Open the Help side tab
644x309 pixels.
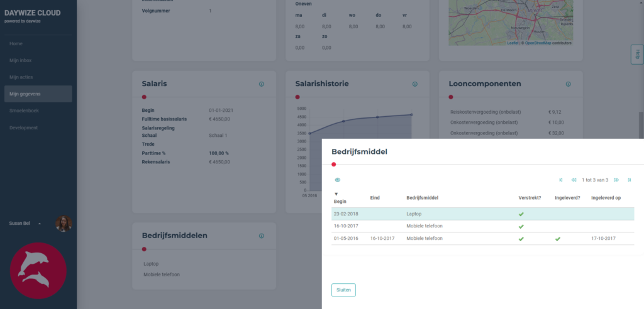(x=637, y=55)
